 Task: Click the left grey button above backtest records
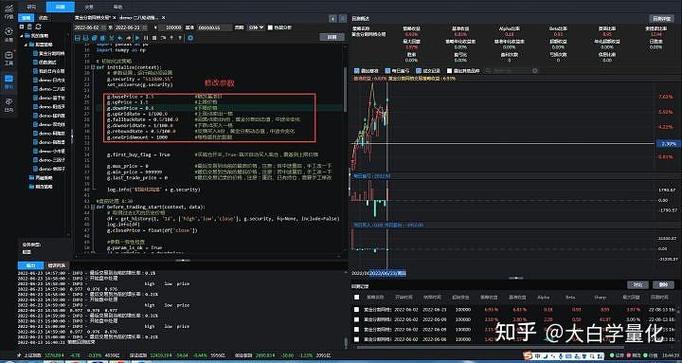coord(637,285)
